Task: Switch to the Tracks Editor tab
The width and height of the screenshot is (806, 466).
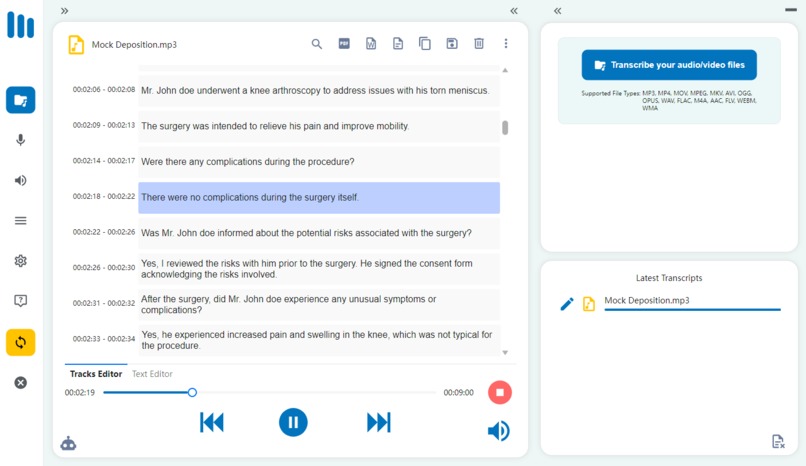Action: click(96, 374)
